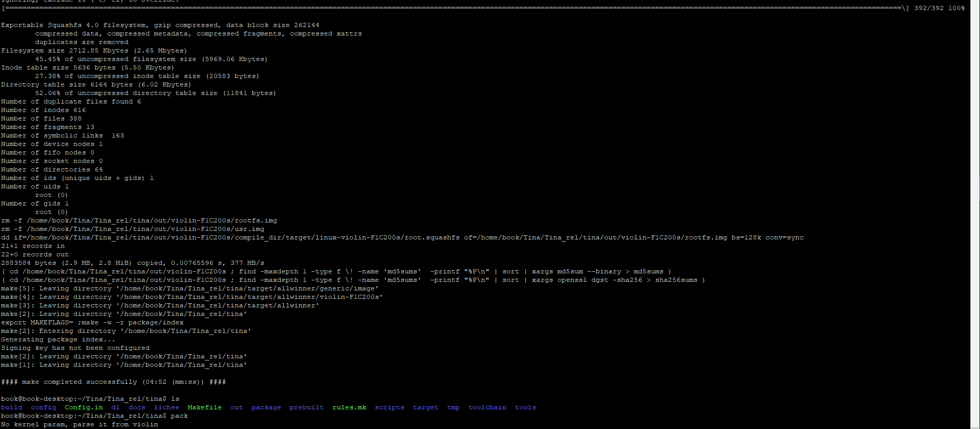Click '27.38% of uncompressed inode table size' line
980x429 pixels.
click(x=148, y=76)
